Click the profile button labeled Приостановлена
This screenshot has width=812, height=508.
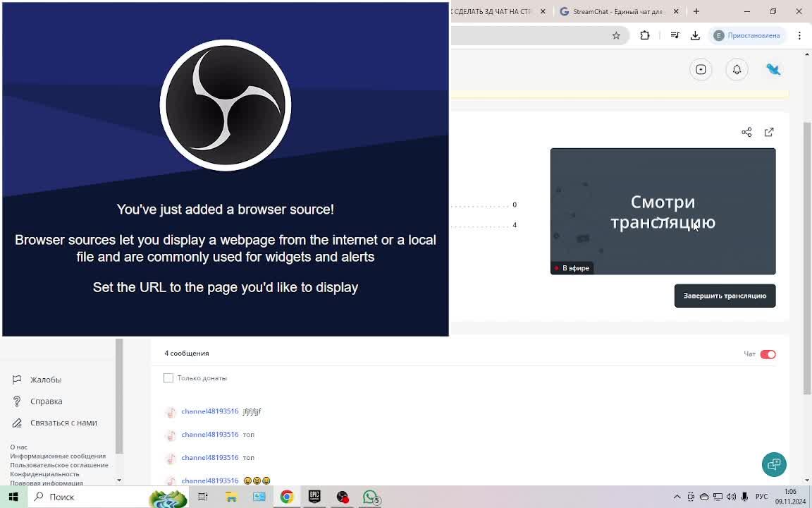click(746, 35)
